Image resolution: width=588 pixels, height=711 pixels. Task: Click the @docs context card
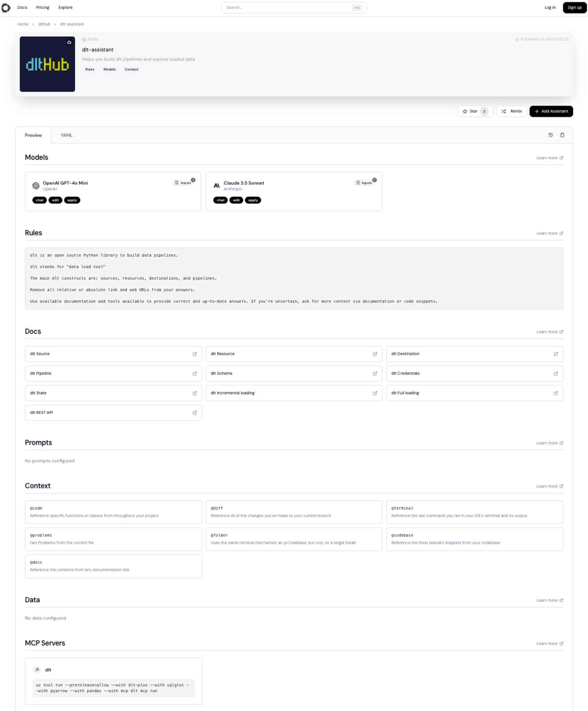coord(114,566)
